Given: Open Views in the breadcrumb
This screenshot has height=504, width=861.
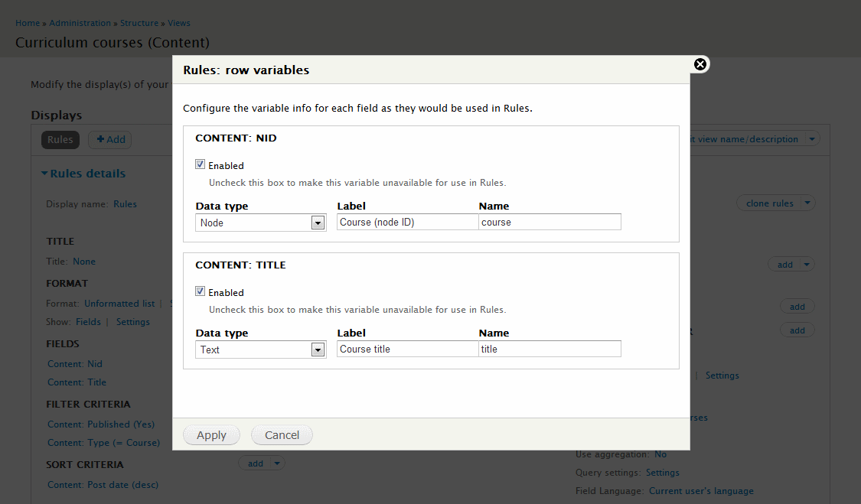Looking at the screenshot, I should pos(178,23).
